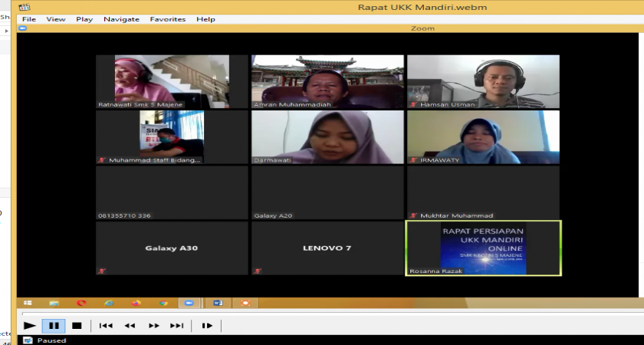Open the File menu
Screen dimensions: 644x345
28,19
